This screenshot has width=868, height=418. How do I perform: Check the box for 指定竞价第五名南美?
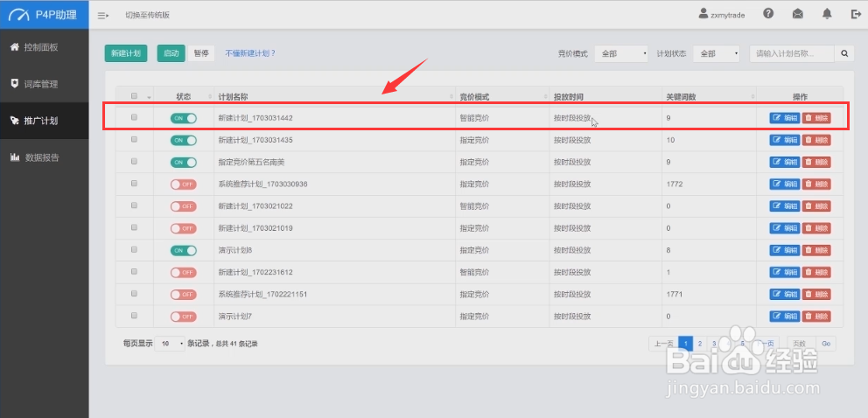[134, 162]
